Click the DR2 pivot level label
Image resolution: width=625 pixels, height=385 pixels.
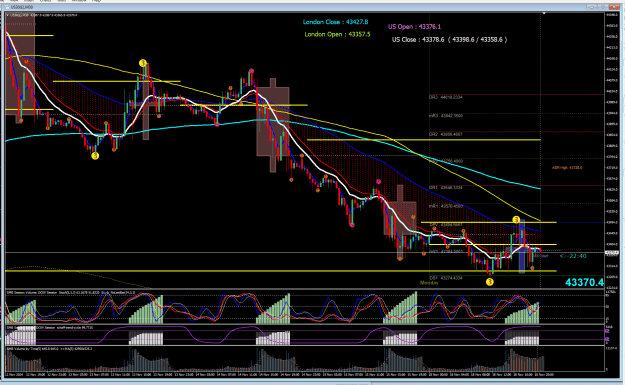(446, 134)
